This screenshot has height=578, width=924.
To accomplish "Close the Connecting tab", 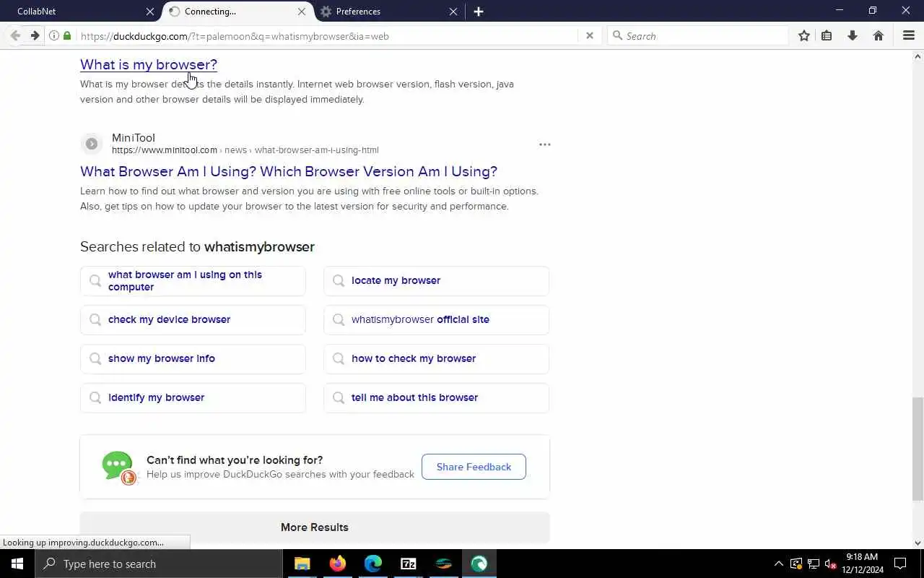I will (302, 12).
